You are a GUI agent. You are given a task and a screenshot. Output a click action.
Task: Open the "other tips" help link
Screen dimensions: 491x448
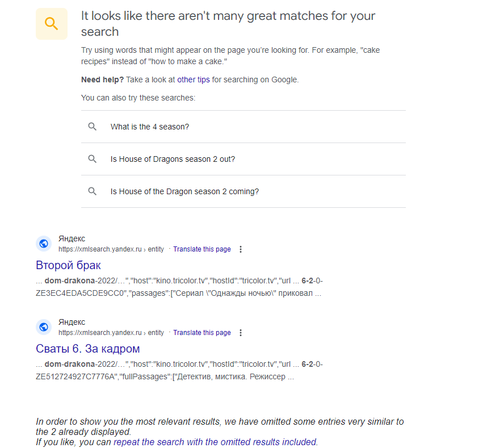point(194,79)
